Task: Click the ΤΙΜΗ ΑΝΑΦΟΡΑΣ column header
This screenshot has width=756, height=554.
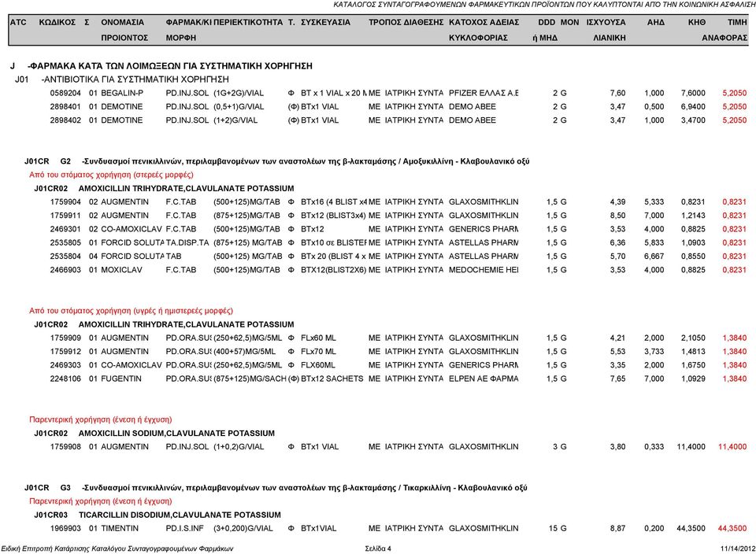Action: tap(724, 30)
